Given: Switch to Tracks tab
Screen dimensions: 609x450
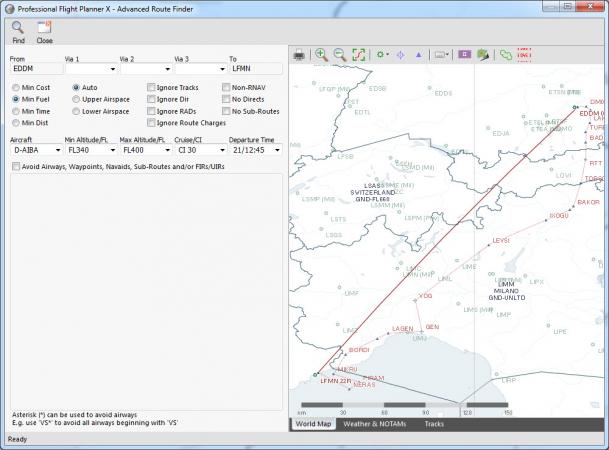Looking at the screenshot, I should tap(434, 424).
